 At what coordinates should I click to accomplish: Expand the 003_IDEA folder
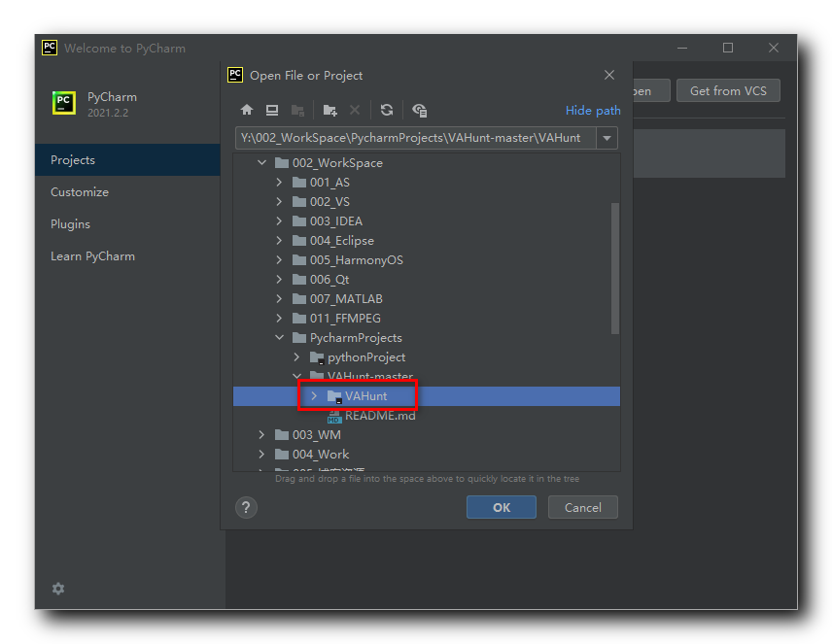pyautogui.click(x=279, y=221)
